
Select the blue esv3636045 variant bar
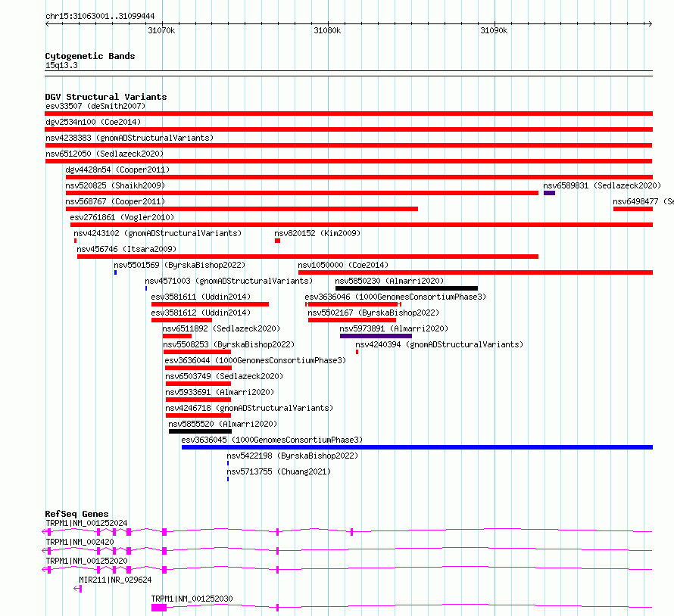tap(417, 447)
